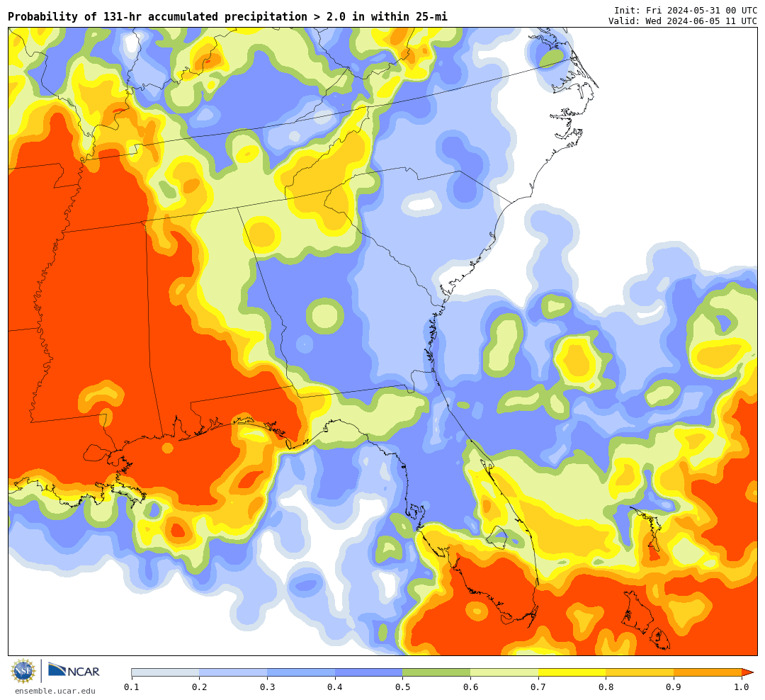765x700 pixels.
Task: Click the 0.2–0.3 light blue colorbar segment
Action: pos(233,672)
